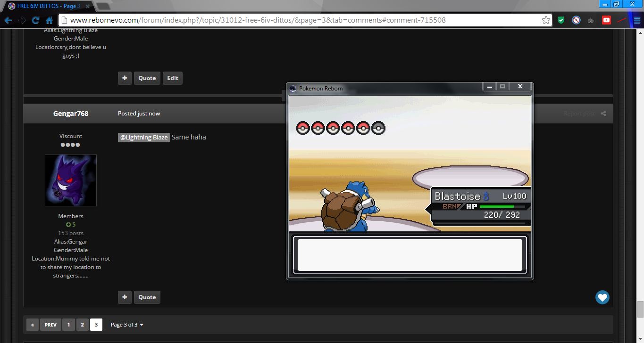Image resolution: width=644 pixels, height=343 pixels.
Task: Bookmark this page with the star icon
Action: coord(546,20)
